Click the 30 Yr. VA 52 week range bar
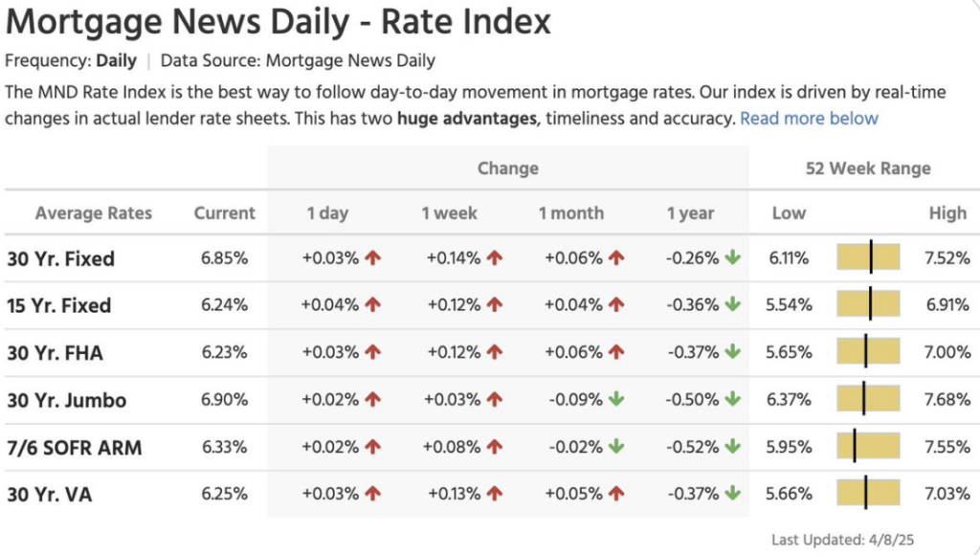 pos(869,494)
